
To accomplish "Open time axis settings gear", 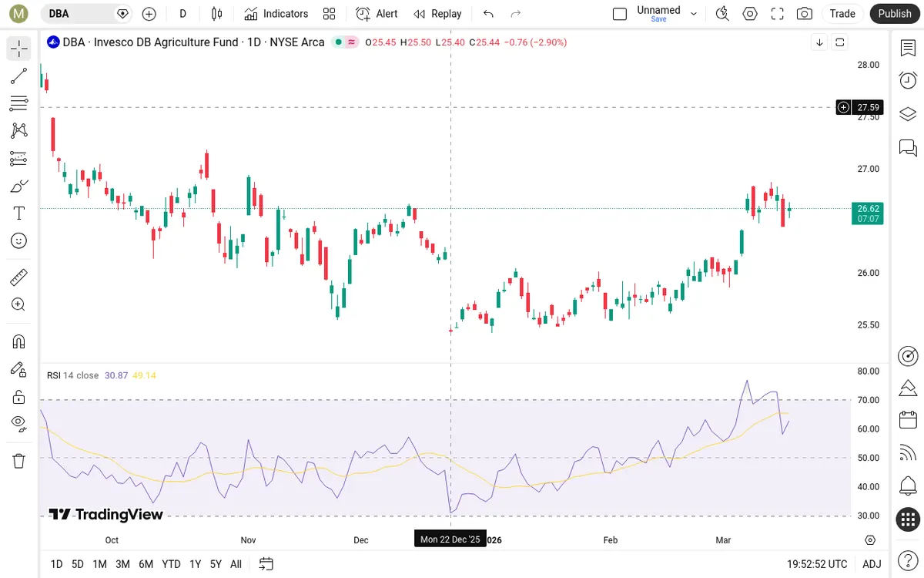I will tap(870, 539).
